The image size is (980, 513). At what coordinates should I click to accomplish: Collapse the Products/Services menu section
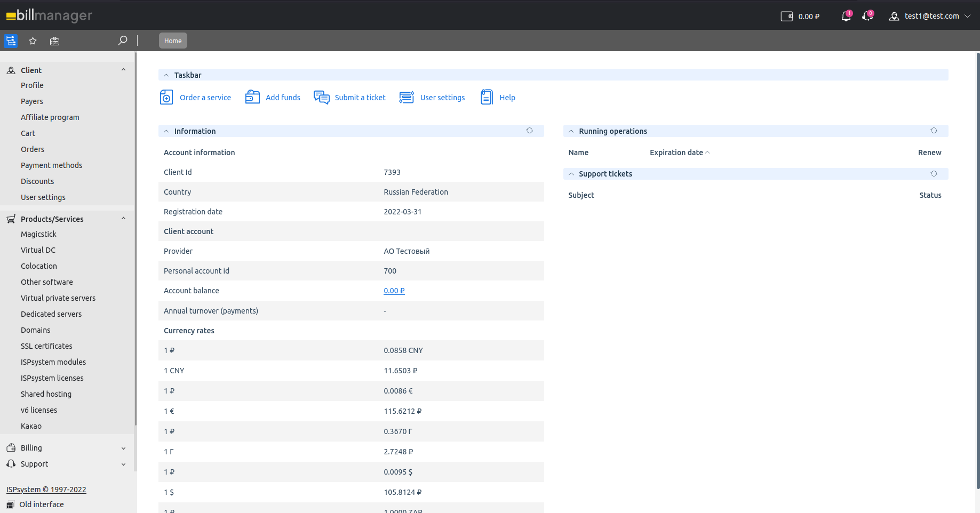pyautogui.click(x=123, y=219)
